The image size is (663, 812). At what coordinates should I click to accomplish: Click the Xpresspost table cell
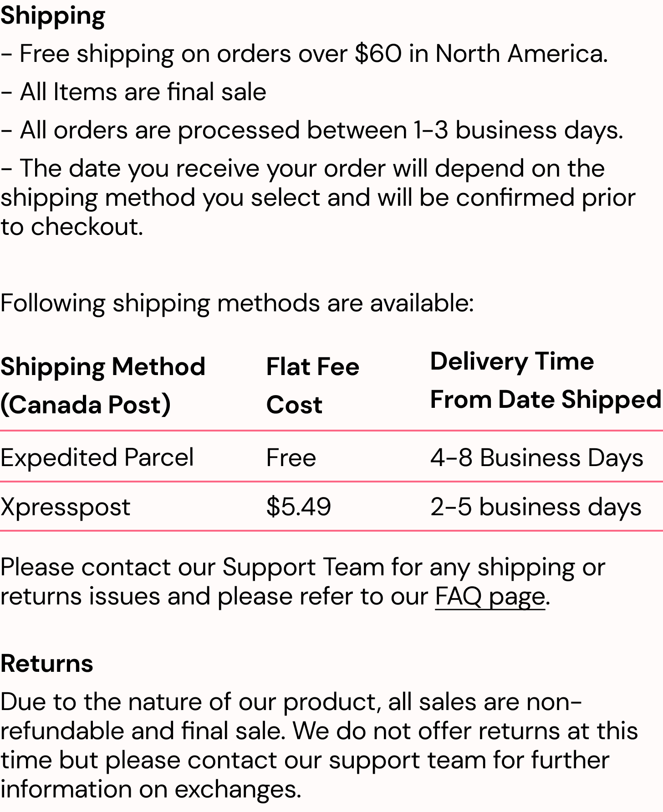tap(66, 507)
